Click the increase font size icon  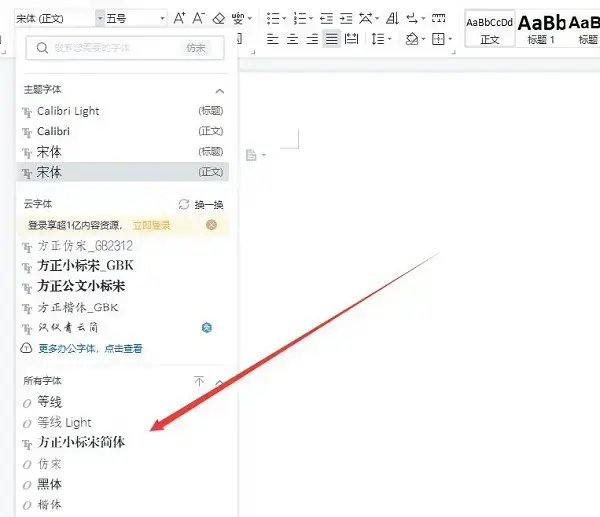pos(179,18)
